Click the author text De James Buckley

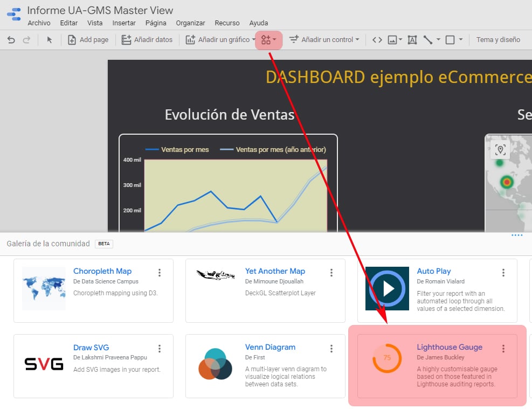[x=441, y=357]
